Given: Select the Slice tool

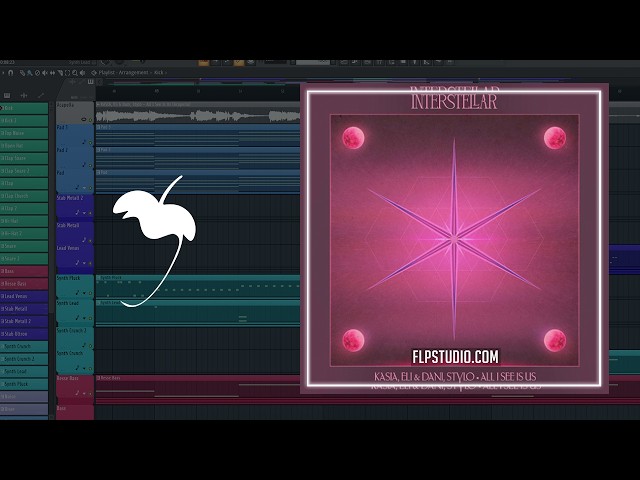Looking at the screenshot, I should pyautogui.click(x=60, y=73).
